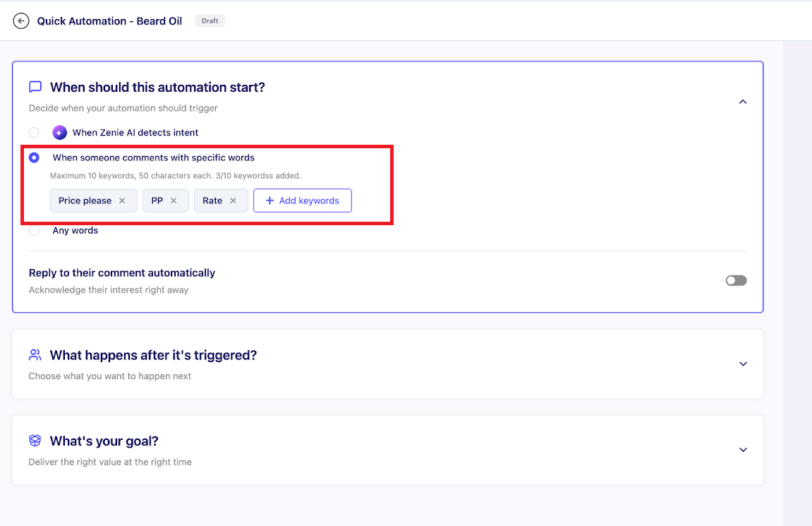Click the 'Quick Automation - Beard Oil' title
The height and width of the screenshot is (526, 812).
point(109,21)
